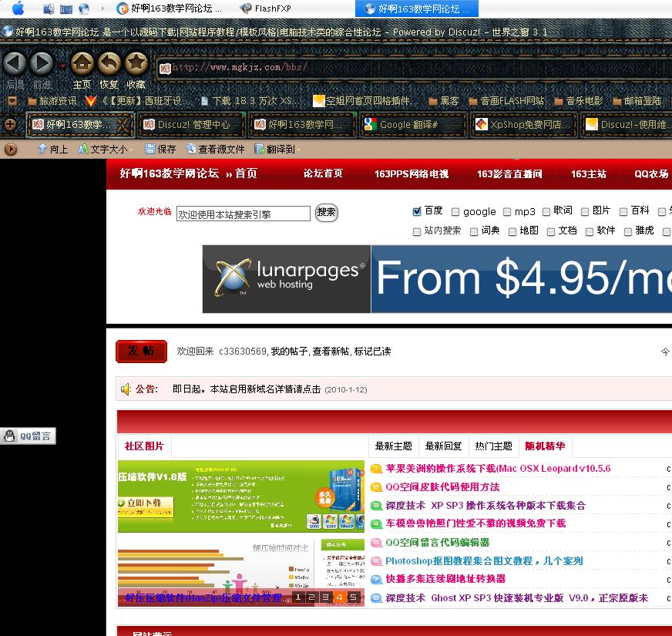Switch to the FlashFXP window in the top bar
672x636 pixels.
click(266, 8)
